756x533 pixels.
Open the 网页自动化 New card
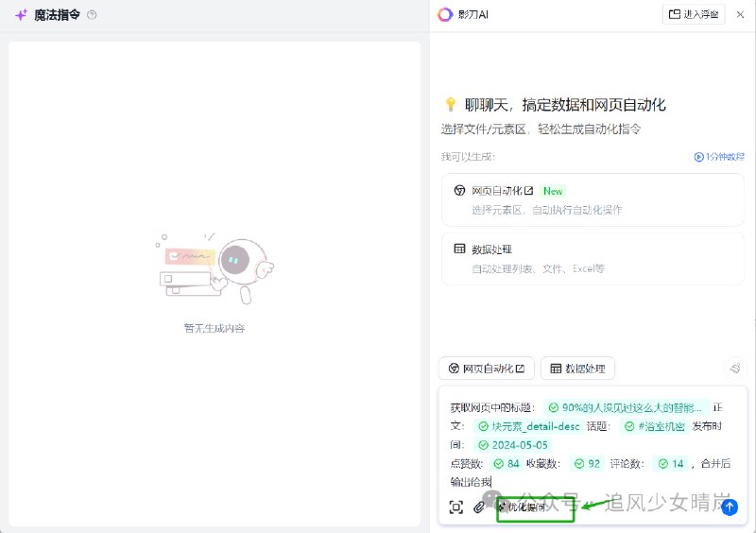[x=593, y=199]
